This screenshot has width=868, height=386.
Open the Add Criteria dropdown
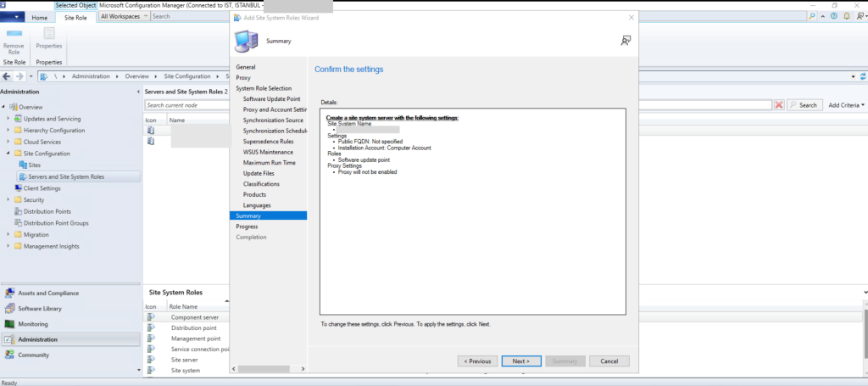846,105
